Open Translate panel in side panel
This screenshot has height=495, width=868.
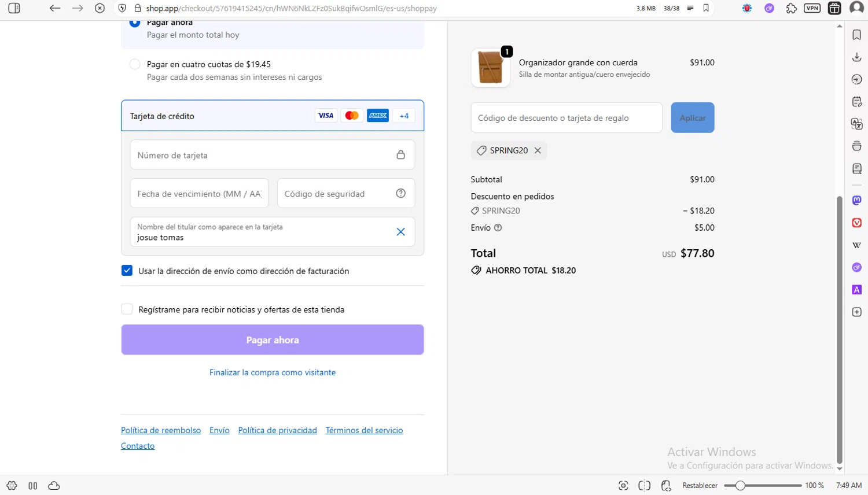[857, 124]
